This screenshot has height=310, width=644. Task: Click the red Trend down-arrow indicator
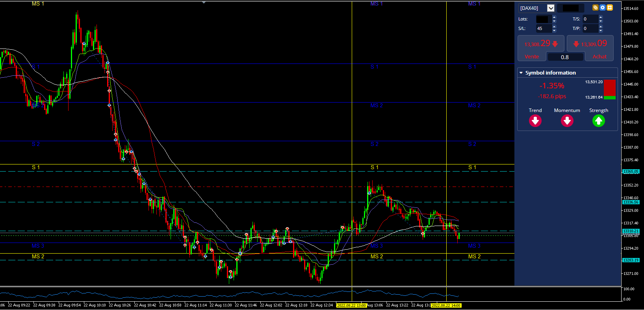click(535, 121)
